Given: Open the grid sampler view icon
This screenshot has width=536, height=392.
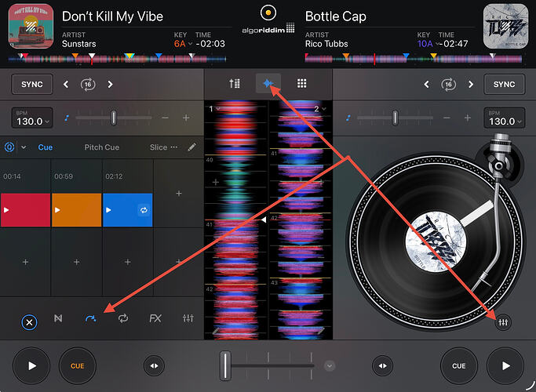Looking at the screenshot, I should tap(301, 83).
